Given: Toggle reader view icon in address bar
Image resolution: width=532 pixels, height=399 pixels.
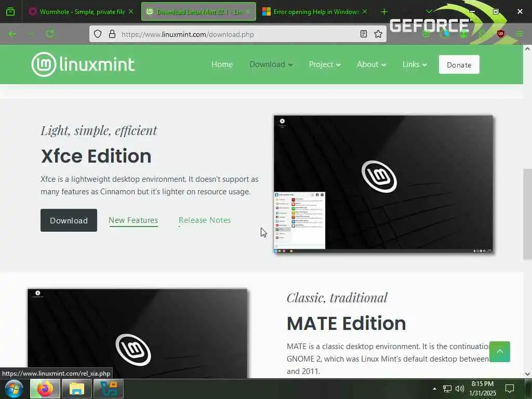Looking at the screenshot, I should (363, 34).
